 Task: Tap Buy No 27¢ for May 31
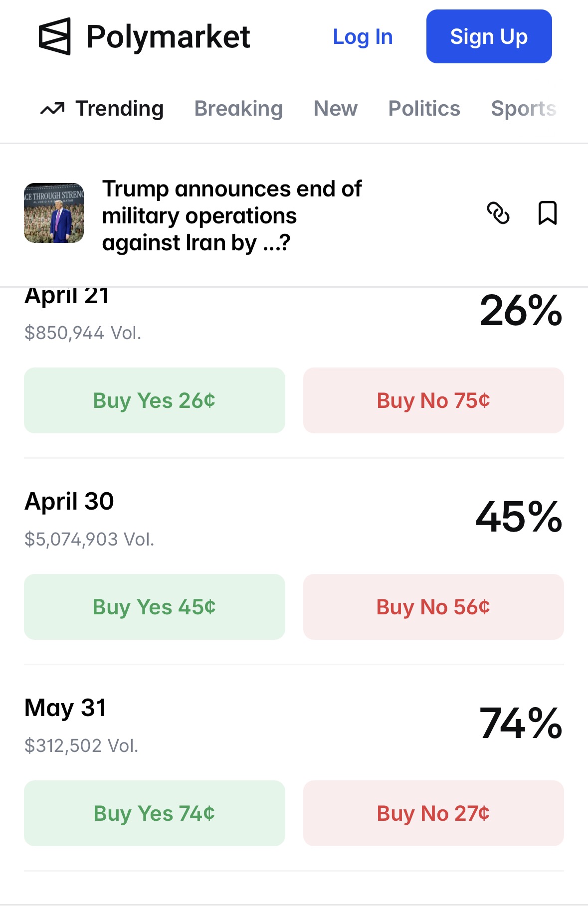(433, 813)
